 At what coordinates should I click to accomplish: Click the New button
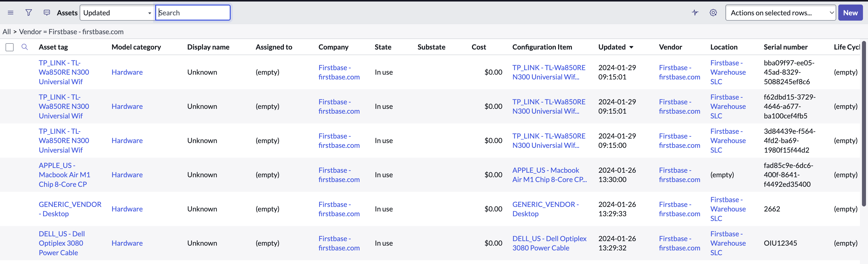pyautogui.click(x=850, y=13)
